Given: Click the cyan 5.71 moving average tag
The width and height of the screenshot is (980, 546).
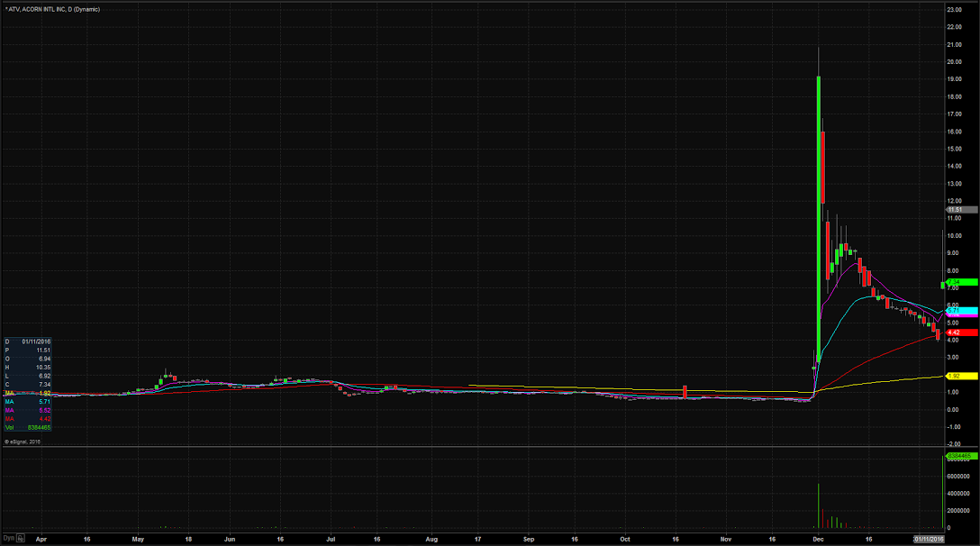Looking at the screenshot, I should click(x=960, y=310).
